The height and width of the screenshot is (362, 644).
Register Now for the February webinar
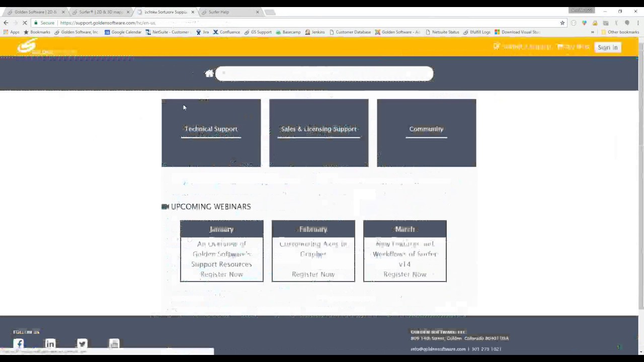[313, 275]
